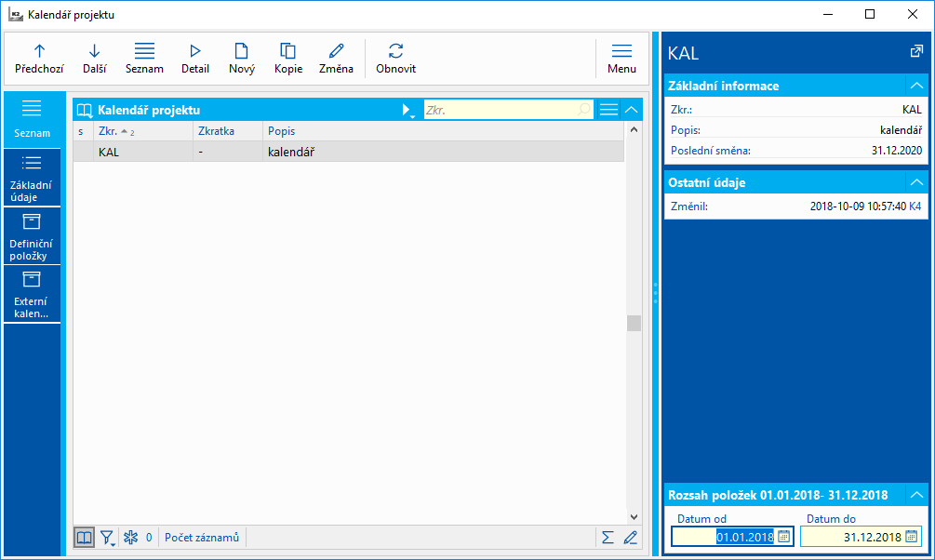Collapse the Rozsah položek section
The height and width of the screenshot is (560, 935).
point(916,495)
